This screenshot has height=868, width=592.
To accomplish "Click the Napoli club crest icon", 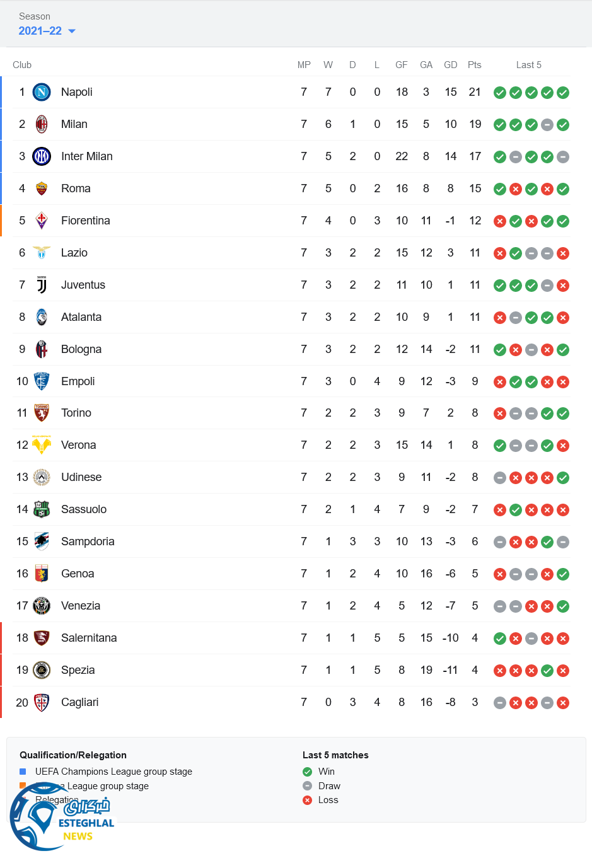I will (42, 92).
